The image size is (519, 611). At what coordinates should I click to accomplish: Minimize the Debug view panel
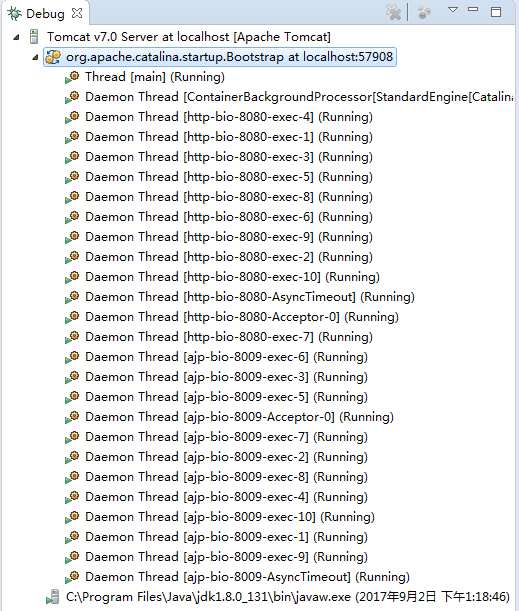tap(473, 9)
